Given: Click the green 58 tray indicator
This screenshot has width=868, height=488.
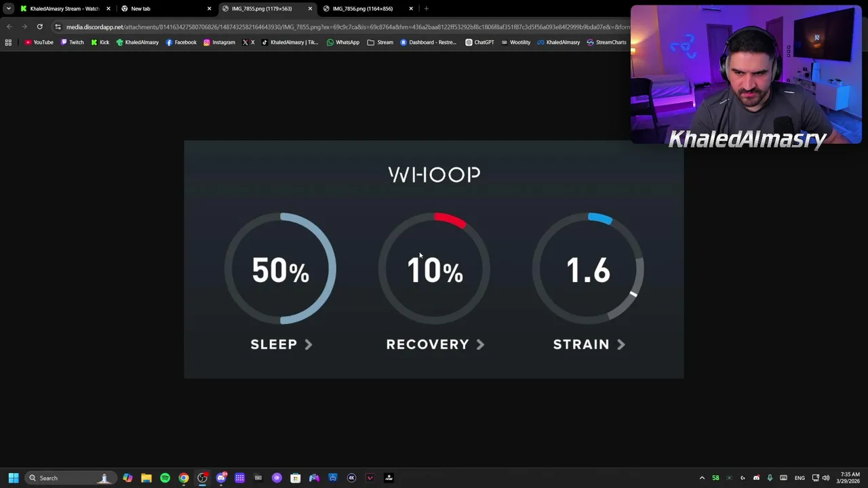Looking at the screenshot, I should tap(715, 478).
